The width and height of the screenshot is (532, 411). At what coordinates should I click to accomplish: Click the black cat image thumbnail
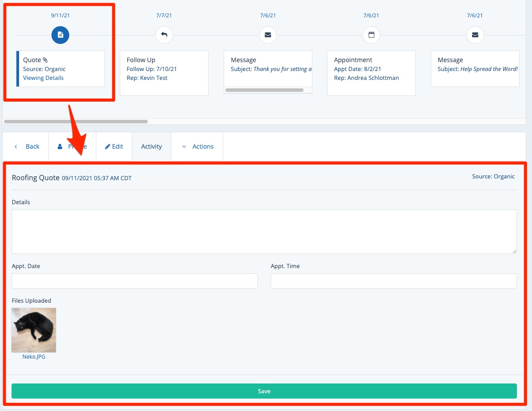34,330
